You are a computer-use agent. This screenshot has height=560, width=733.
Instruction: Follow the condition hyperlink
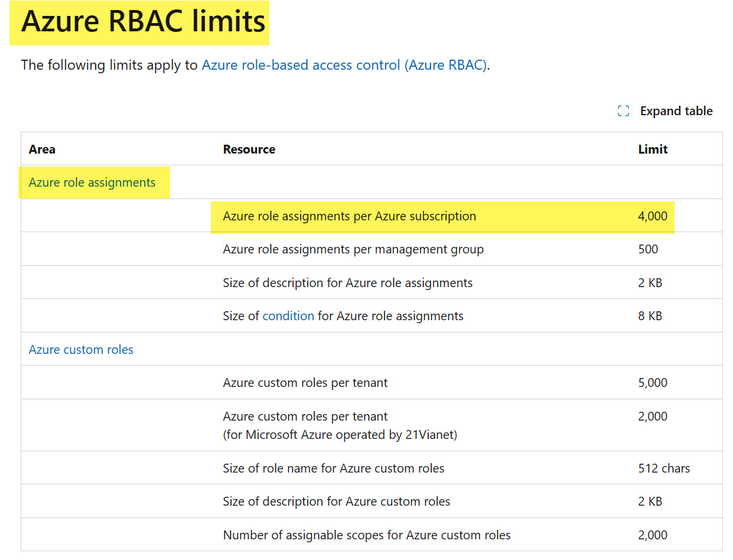288,316
